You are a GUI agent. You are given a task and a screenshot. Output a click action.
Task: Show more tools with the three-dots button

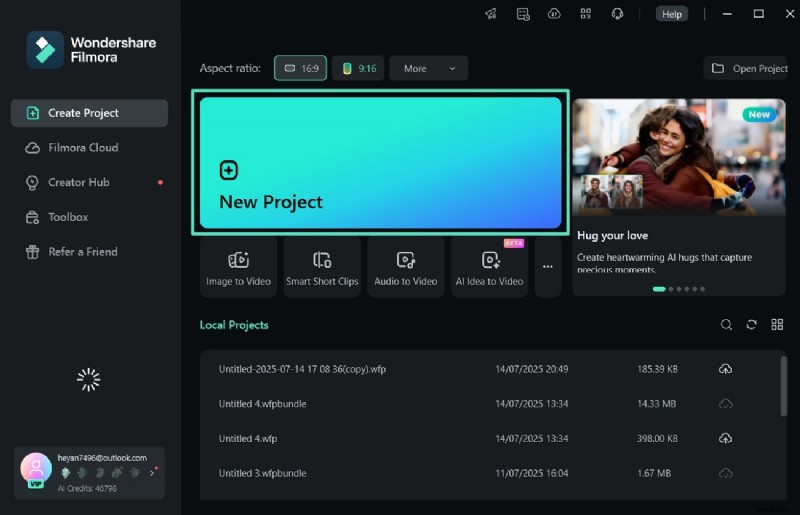(x=547, y=267)
